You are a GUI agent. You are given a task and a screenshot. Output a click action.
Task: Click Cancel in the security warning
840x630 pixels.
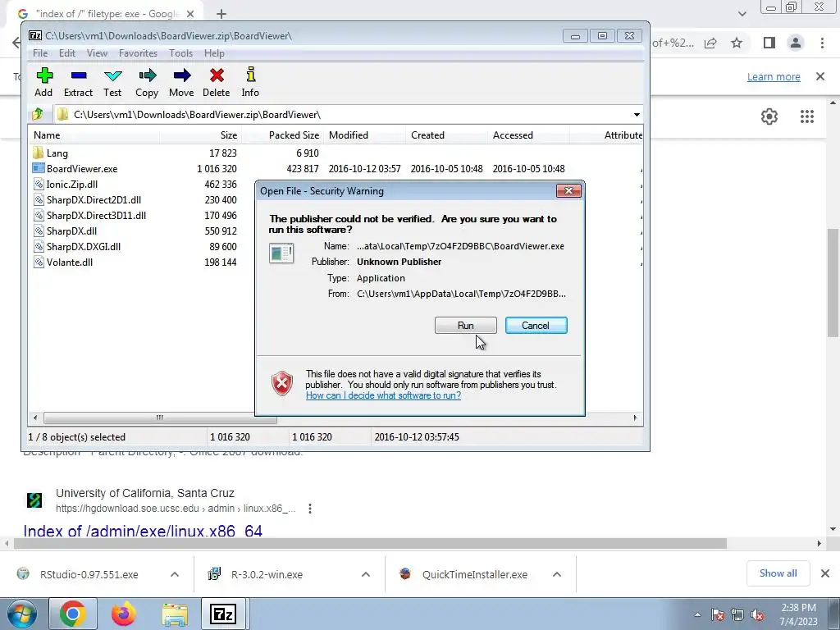click(x=536, y=325)
